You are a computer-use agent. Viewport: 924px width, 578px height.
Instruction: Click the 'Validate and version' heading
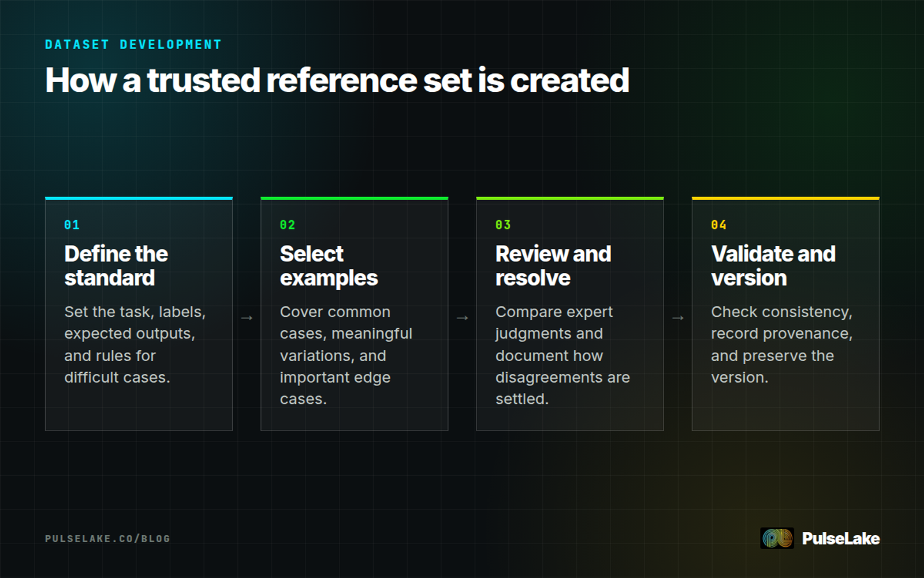click(x=773, y=266)
